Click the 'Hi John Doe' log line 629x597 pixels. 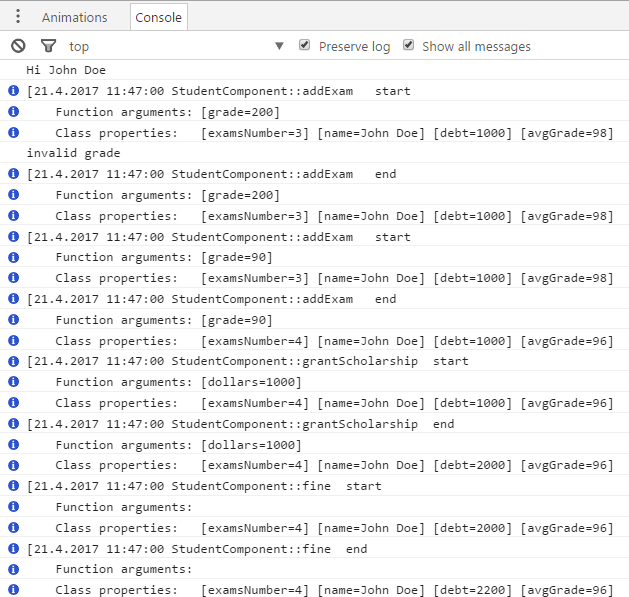pyautogui.click(x=66, y=70)
